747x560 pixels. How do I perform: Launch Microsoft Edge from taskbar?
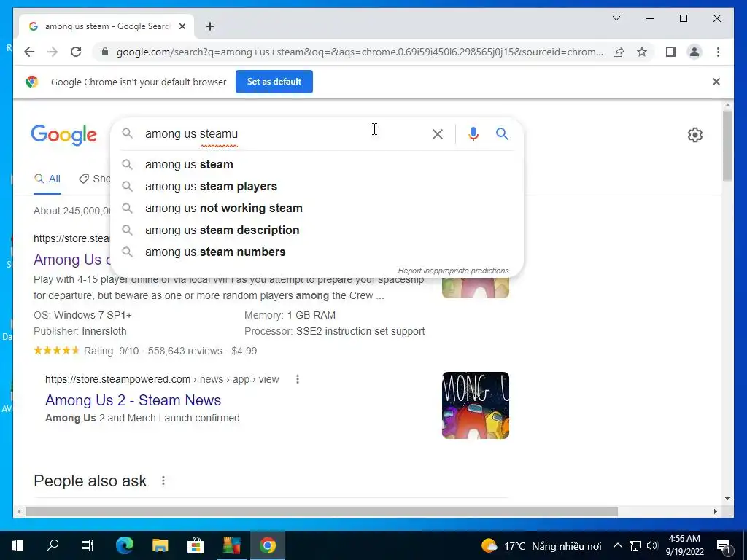tap(124, 545)
